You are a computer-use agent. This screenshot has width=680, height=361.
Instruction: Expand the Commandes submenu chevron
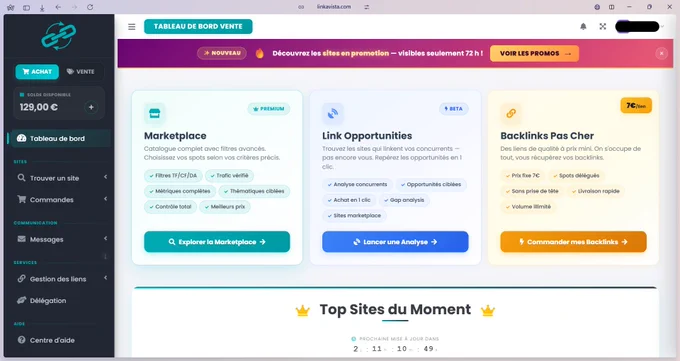point(105,199)
